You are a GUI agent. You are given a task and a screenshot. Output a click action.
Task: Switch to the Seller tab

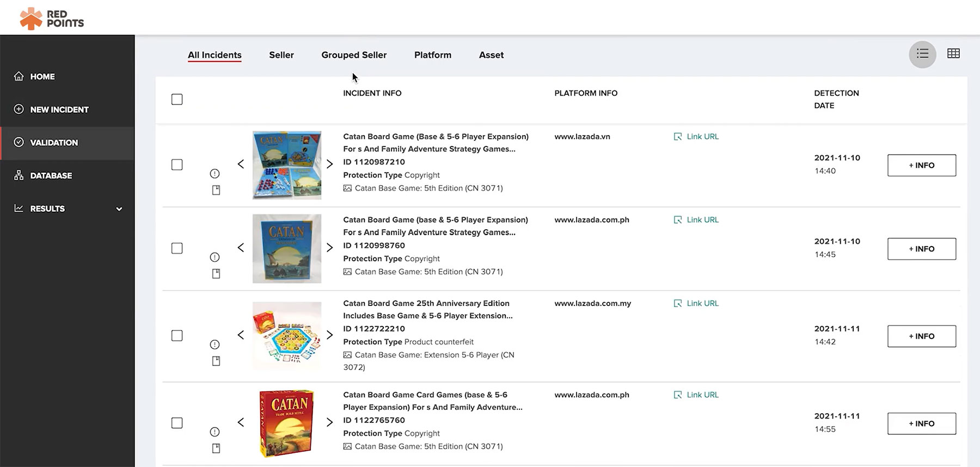(x=281, y=55)
